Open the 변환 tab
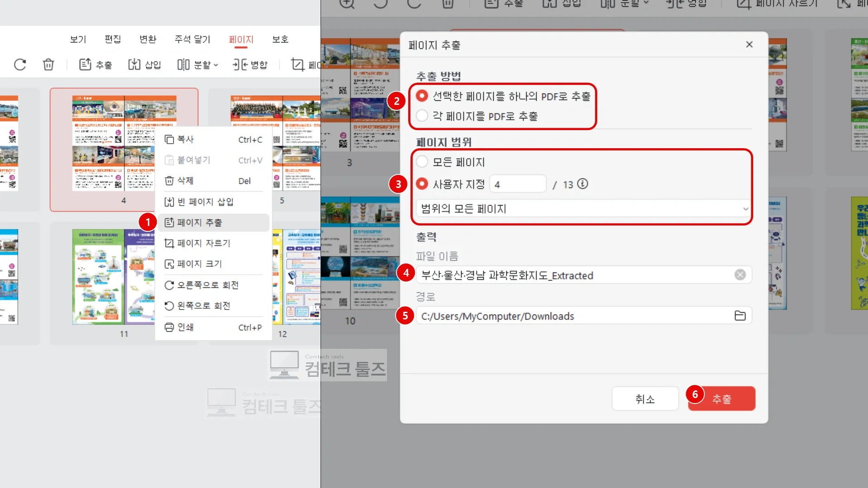The image size is (868, 488). pos(148,39)
